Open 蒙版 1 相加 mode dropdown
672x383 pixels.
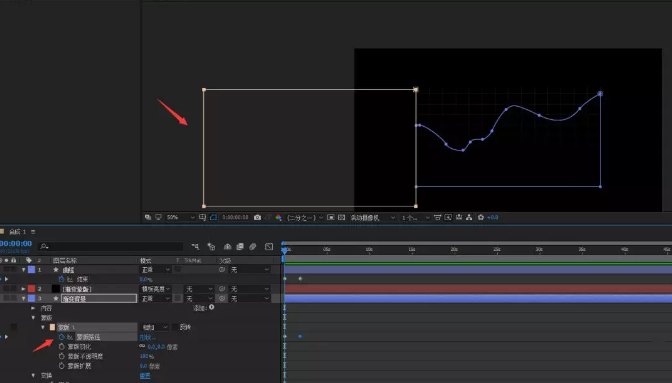coord(154,327)
